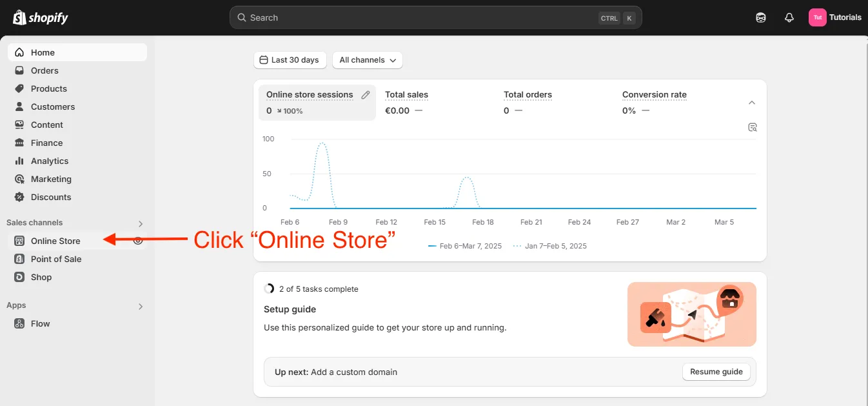Open the Discounts section
The height and width of the screenshot is (406, 868).
tap(50, 197)
